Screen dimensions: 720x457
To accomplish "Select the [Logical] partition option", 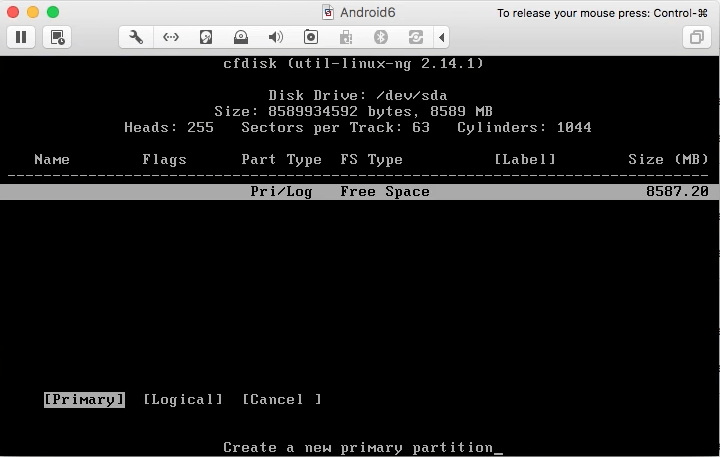I will click(183, 400).
